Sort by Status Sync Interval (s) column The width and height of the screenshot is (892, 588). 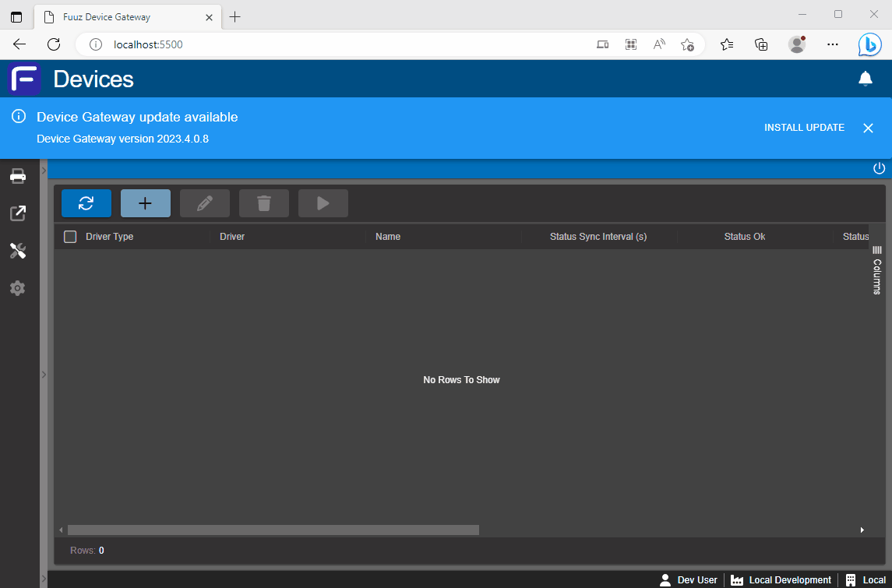pos(598,237)
